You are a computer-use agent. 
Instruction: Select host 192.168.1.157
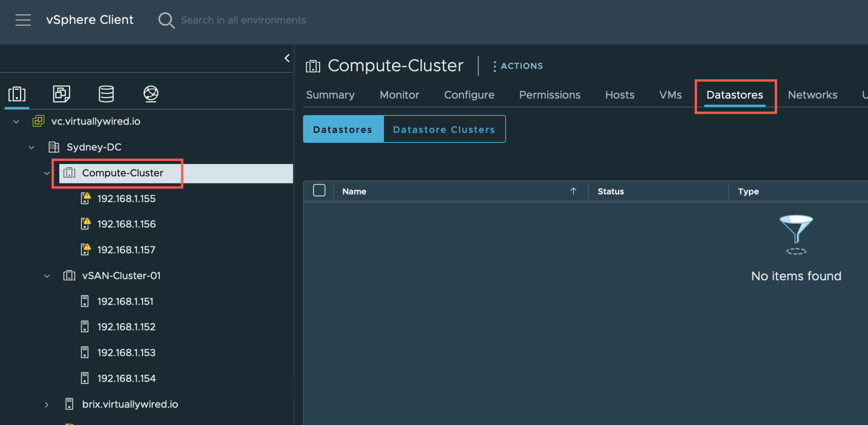tap(126, 250)
